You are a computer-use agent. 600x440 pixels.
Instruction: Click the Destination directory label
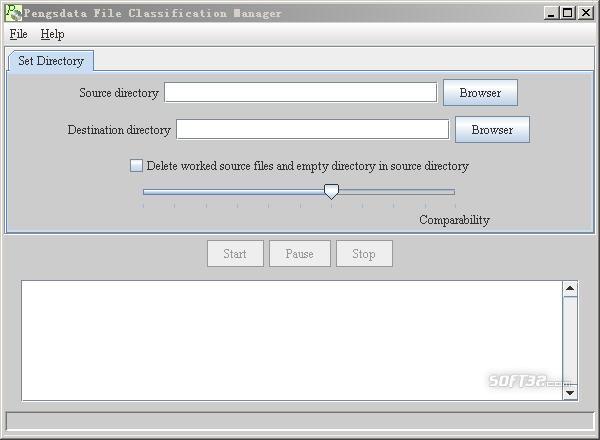click(119, 130)
